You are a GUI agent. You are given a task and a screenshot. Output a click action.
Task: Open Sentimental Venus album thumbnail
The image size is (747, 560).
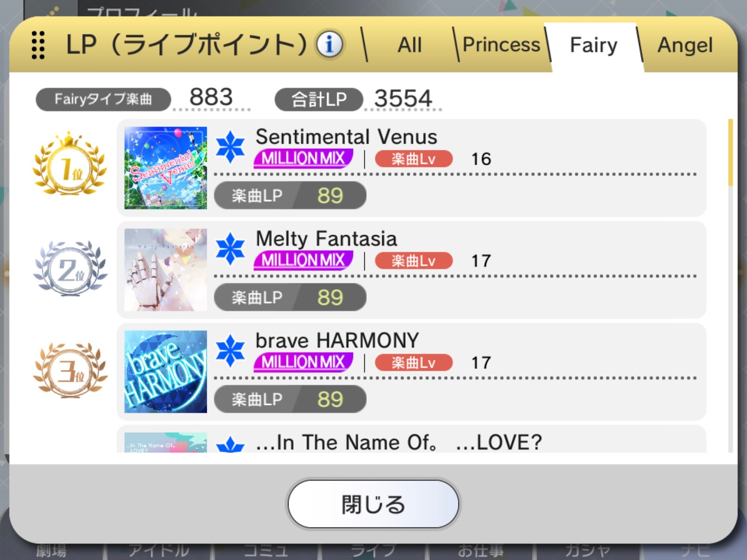pos(166,168)
